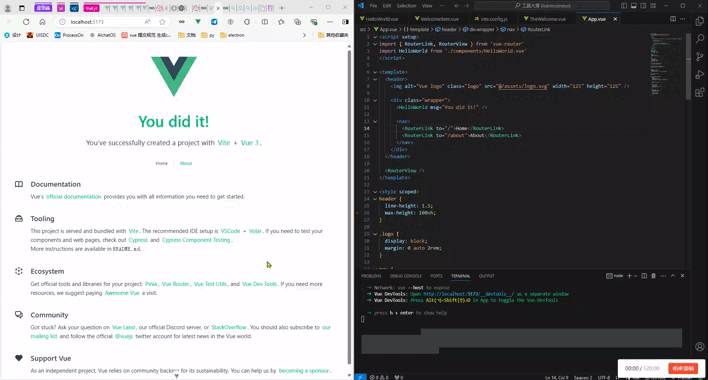Collapse the script setup fold arrow on line 1

coord(375,37)
